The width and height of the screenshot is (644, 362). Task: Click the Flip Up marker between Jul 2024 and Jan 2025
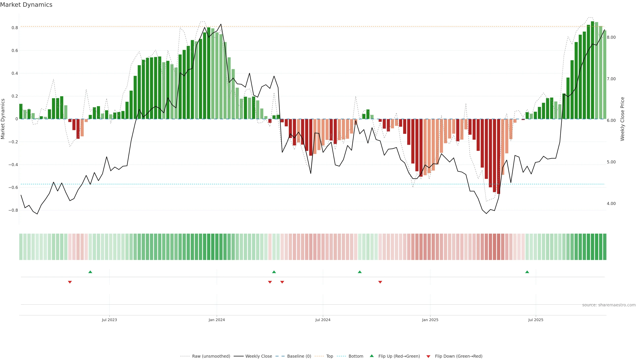pos(360,272)
